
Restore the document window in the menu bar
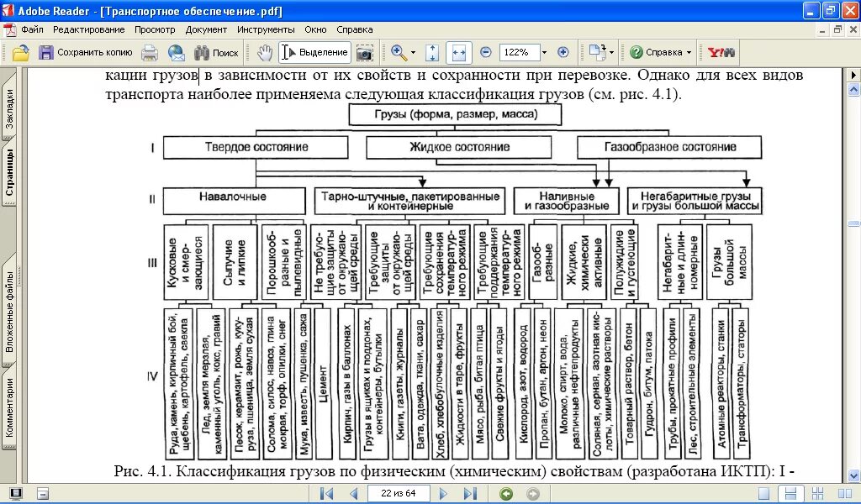[837, 29]
